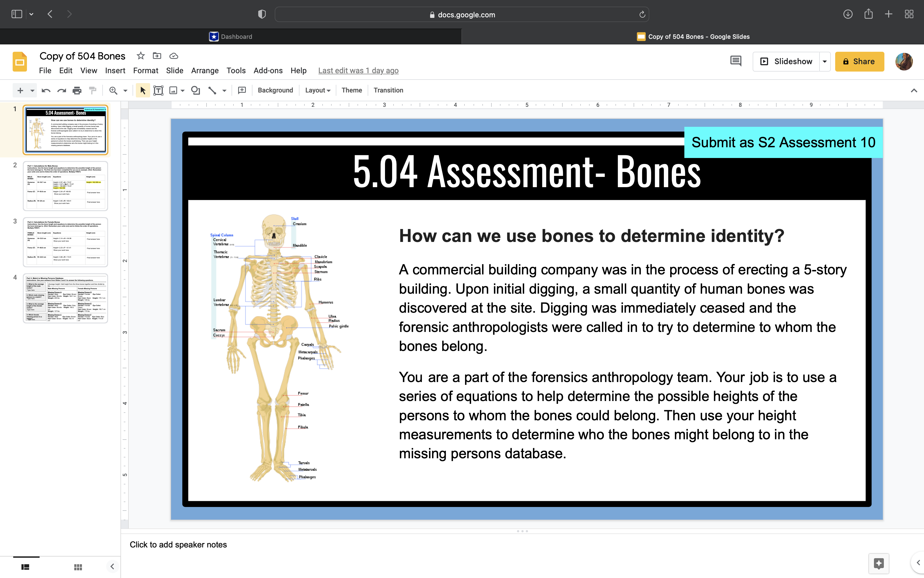The width and height of the screenshot is (924, 578).
Task: Select slide 4 thumbnail in filmstrip
Action: pos(65,298)
